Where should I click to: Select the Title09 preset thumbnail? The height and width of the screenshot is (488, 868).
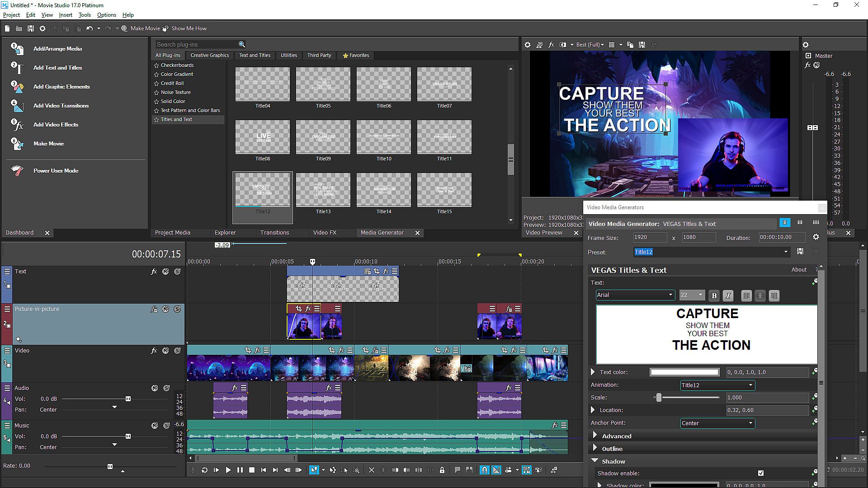[323, 137]
